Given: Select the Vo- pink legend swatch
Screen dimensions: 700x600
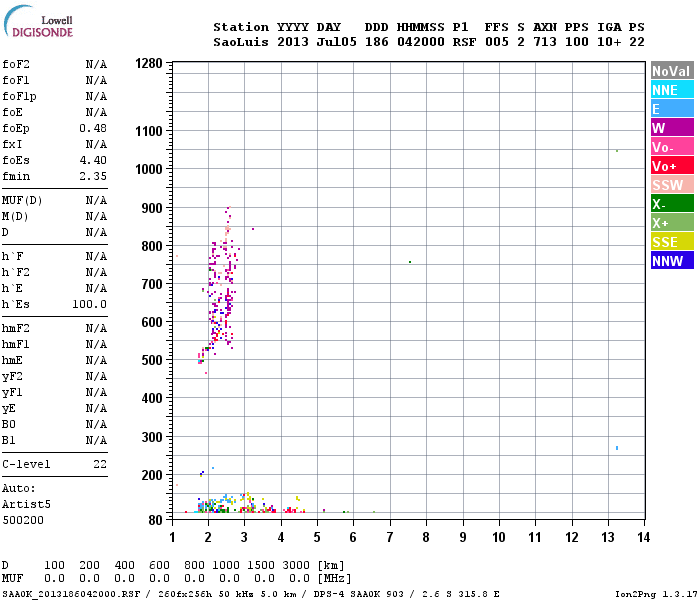Looking at the screenshot, I should pos(672,147).
